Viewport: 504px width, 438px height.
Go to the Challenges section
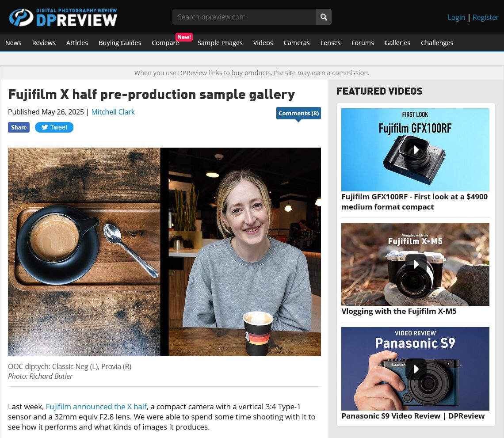point(437,43)
